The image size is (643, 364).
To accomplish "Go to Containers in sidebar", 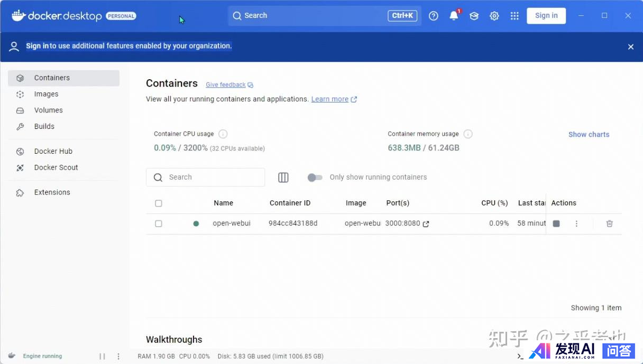I will 63,78.
